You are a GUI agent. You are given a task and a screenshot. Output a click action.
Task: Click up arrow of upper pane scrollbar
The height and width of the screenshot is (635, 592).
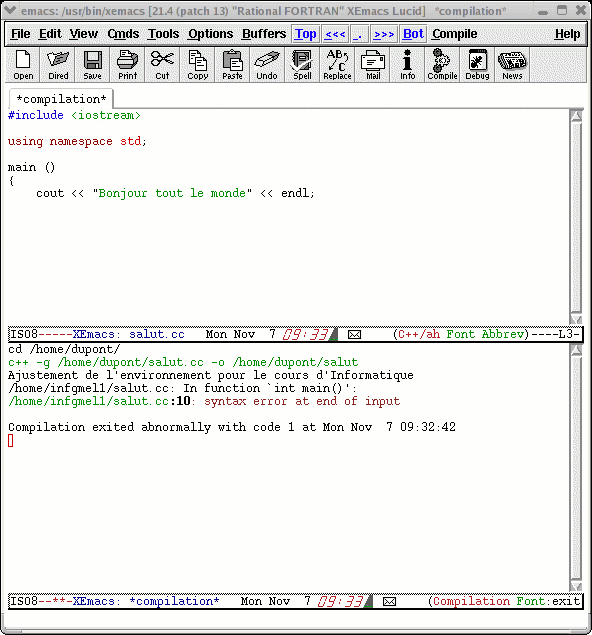tap(576, 116)
